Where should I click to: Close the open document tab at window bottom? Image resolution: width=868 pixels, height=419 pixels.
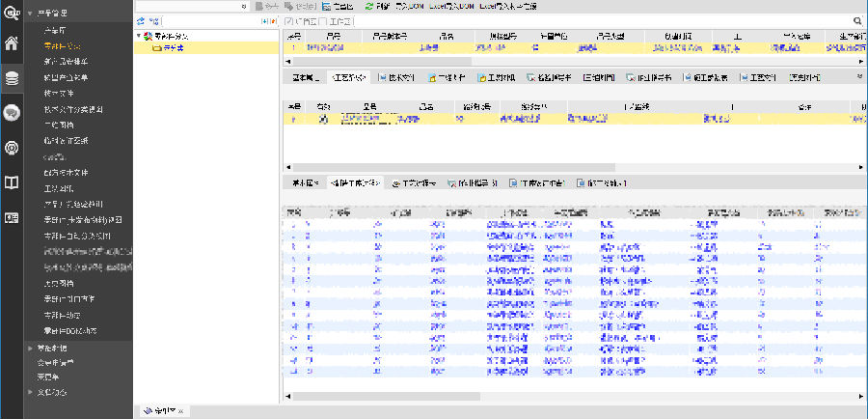pos(180,411)
